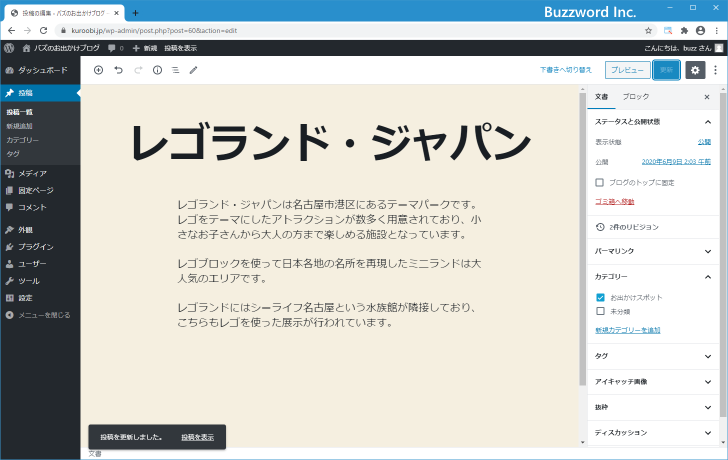Open タグ submenu item in sidebar

(13, 154)
